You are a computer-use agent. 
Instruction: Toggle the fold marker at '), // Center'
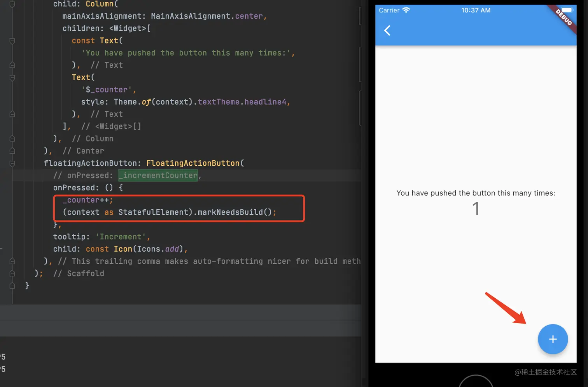(x=12, y=151)
